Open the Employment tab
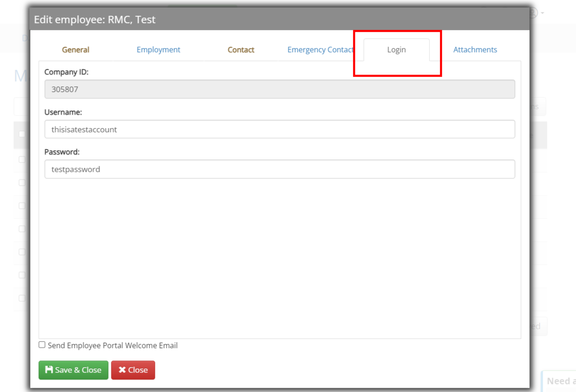576x392 pixels. 158,50
